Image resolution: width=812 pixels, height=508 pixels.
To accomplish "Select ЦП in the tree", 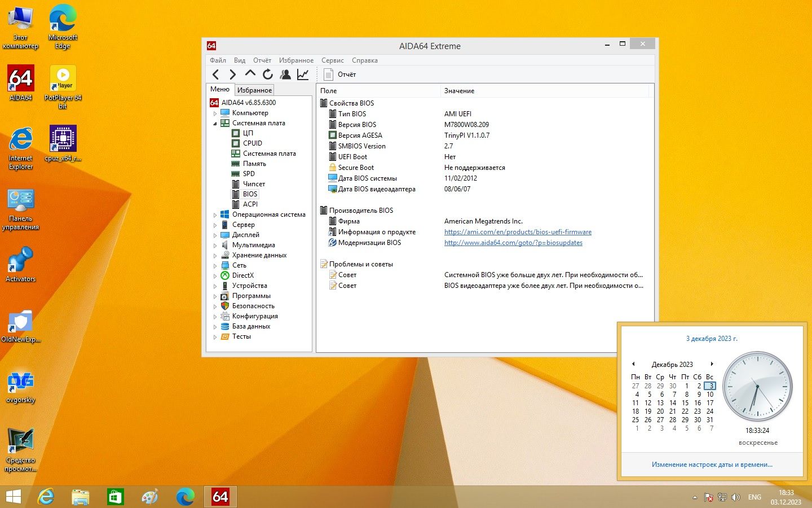I will click(x=248, y=133).
